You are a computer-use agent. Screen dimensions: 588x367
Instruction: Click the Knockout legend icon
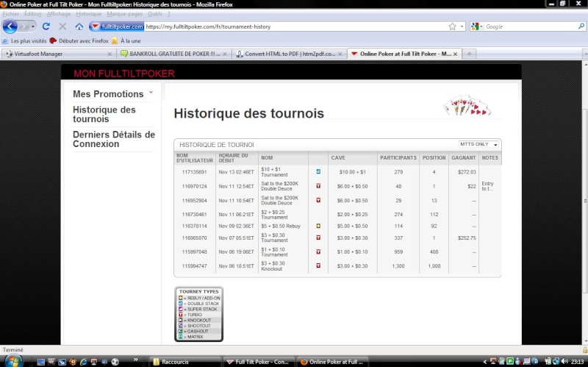(x=180, y=320)
